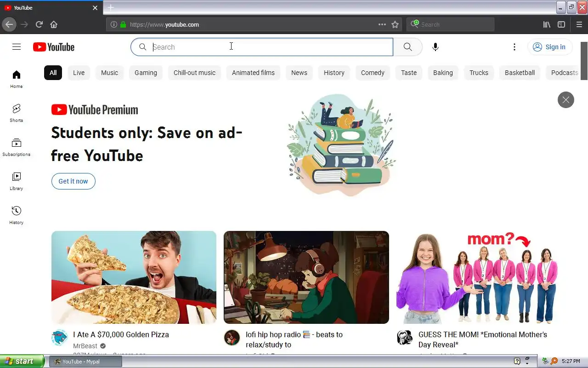Bookmark this page with star icon
This screenshot has height=368, width=588.
(395, 24)
